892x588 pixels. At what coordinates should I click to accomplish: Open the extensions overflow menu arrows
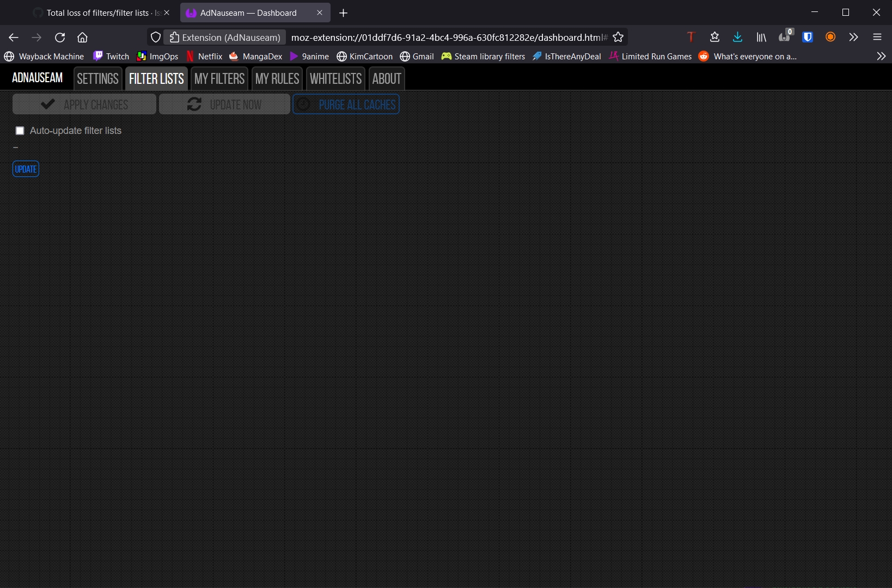pos(853,37)
